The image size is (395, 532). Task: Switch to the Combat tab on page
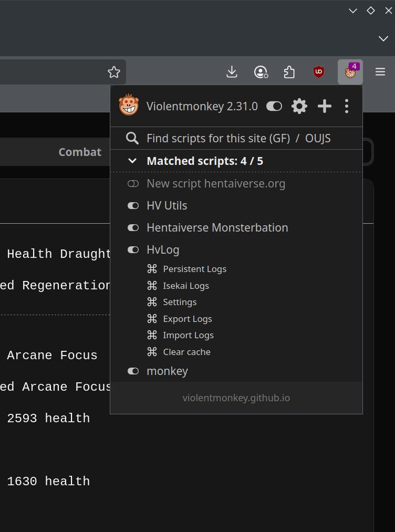click(80, 152)
